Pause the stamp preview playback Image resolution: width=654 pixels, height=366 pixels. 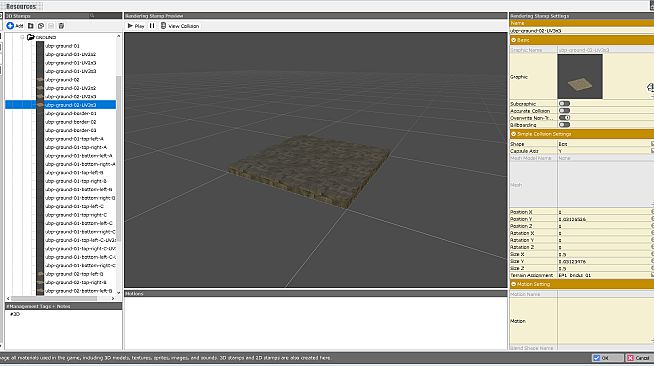(152, 26)
